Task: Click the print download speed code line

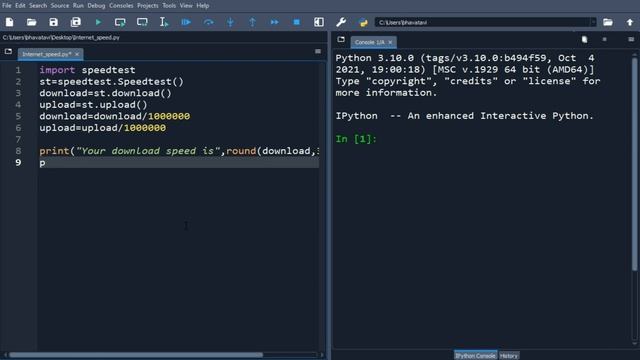Action: click(179, 151)
